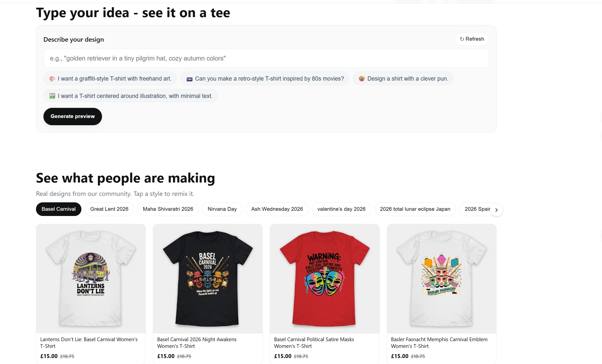Open black Basel Carnival 2026 shirt image
Viewport: 602px width, 364px height.
pyautogui.click(x=208, y=278)
